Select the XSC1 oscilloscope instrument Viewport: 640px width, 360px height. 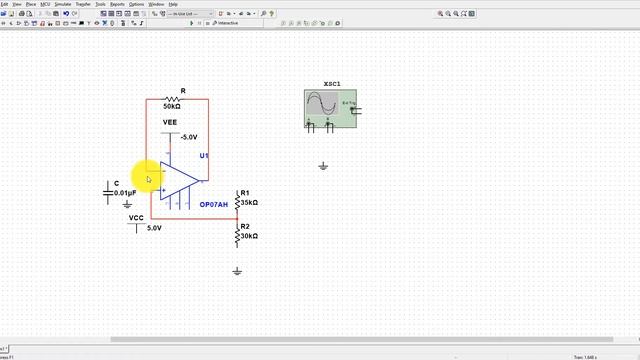click(331, 109)
